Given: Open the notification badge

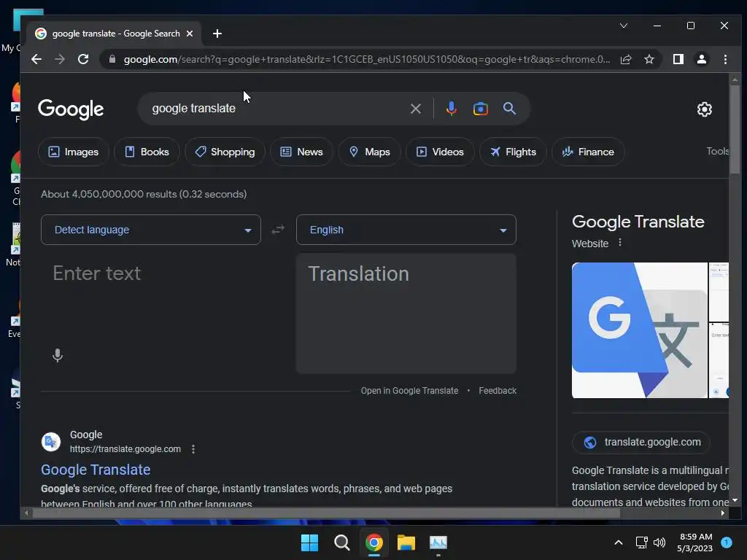Looking at the screenshot, I should (727, 542).
